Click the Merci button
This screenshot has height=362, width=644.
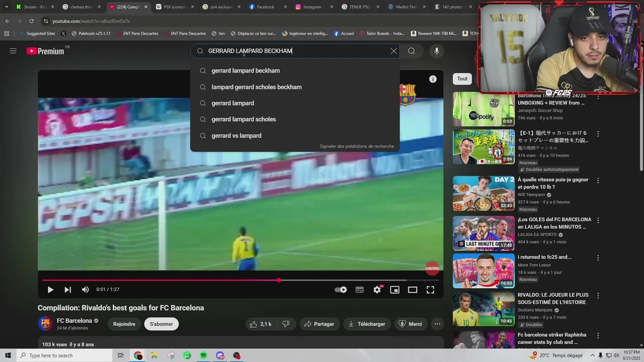[411, 324]
